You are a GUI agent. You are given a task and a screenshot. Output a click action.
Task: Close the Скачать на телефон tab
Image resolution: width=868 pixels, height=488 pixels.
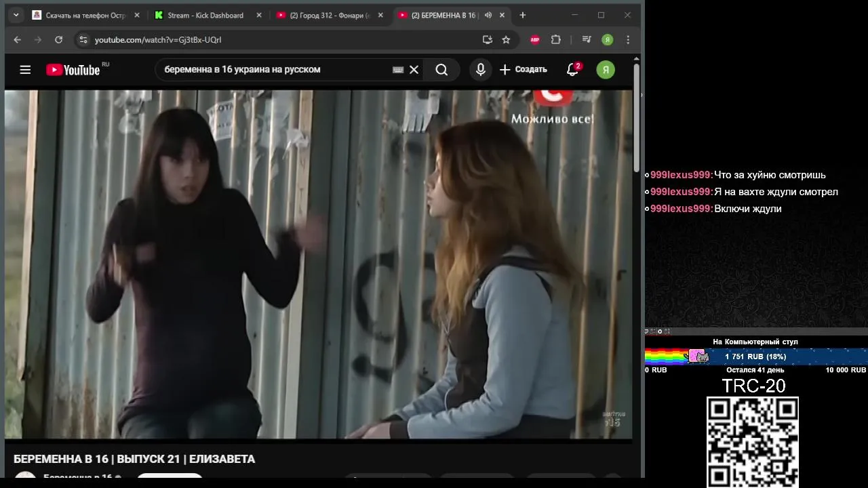(x=136, y=15)
